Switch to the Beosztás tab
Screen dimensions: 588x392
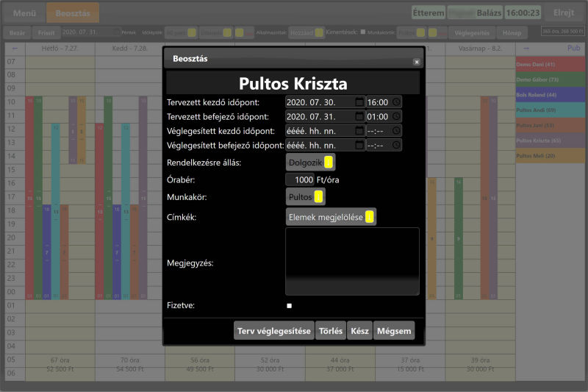(x=72, y=13)
